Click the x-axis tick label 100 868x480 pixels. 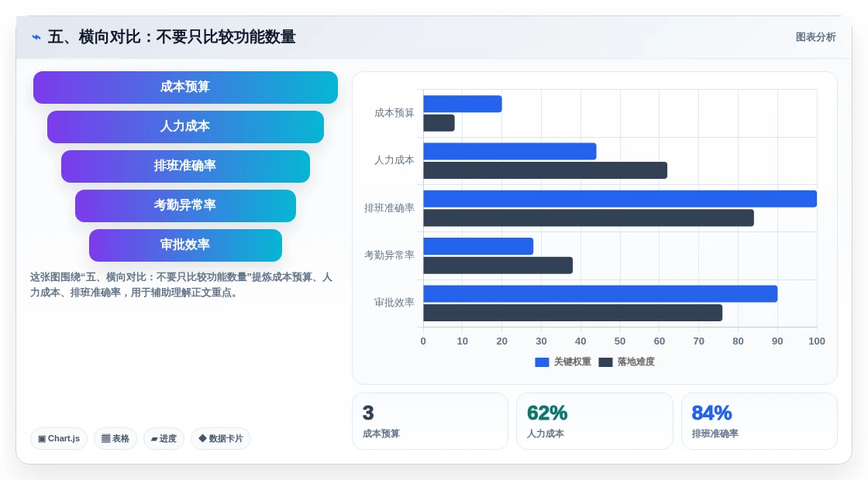point(817,341)
